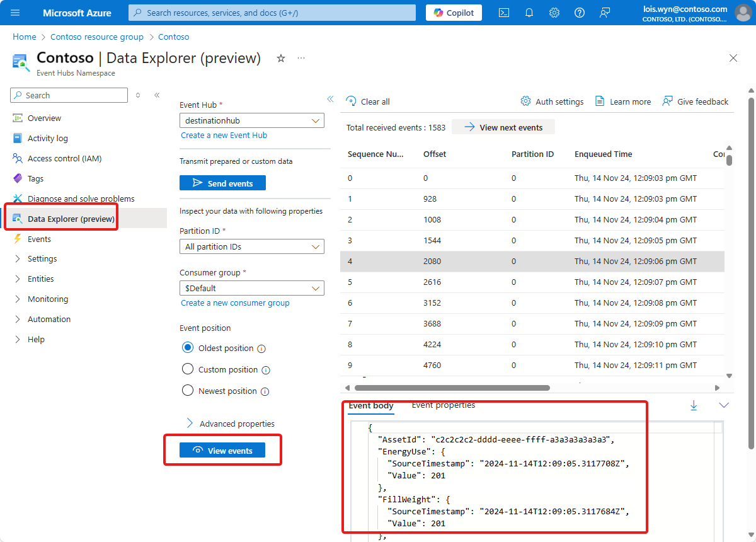The width and height of the screenshot is (756, 542).
Task: Open the Consumer group dropdown
Action: (252, 287)
